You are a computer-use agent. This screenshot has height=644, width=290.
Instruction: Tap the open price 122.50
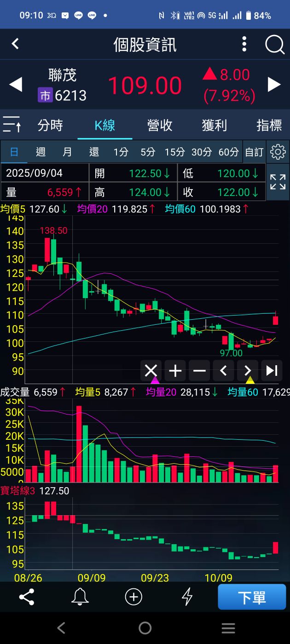coord(145,173)
